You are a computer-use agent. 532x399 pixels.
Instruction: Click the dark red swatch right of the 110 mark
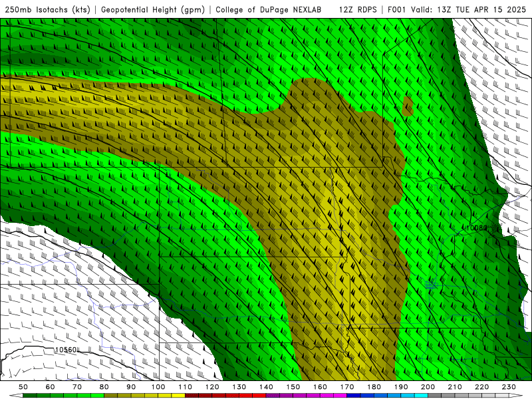tap(192, 396)
